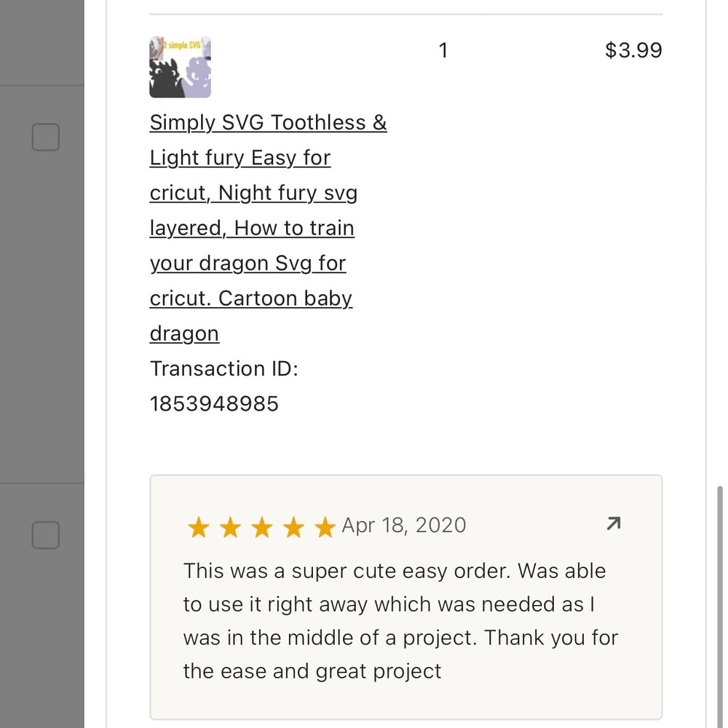
Task: Open the 'Simply SVG Toothless & Light fury' link
Action: tap(268, 122)
